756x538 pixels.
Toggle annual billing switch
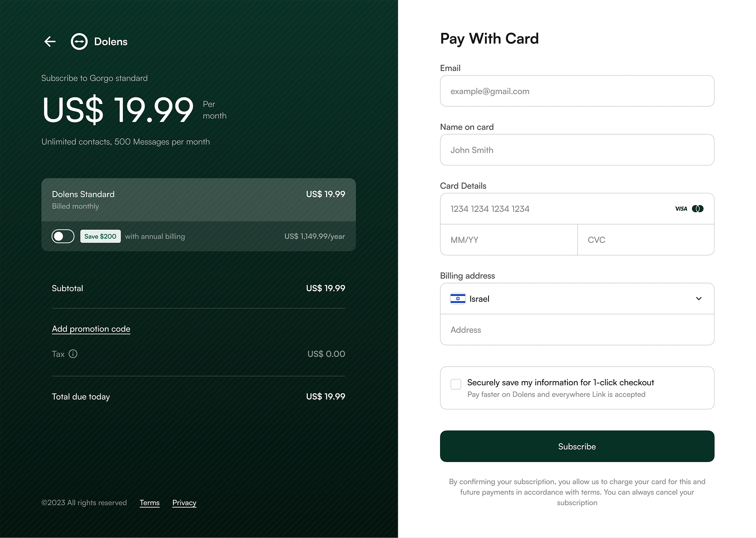coord(63,236)
